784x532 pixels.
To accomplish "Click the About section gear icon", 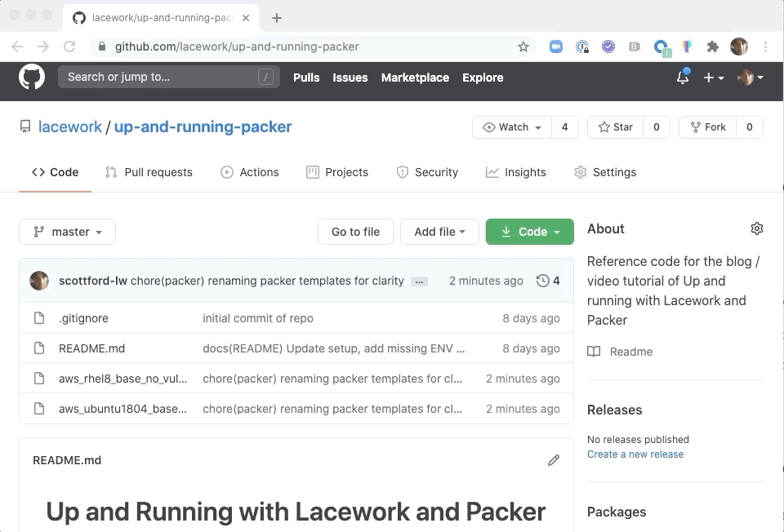I will tap(756, 228).
